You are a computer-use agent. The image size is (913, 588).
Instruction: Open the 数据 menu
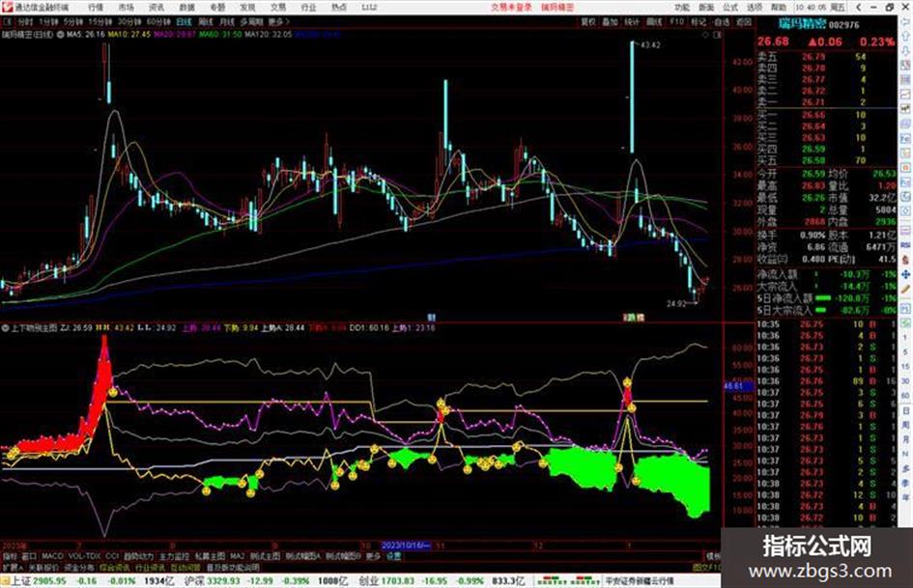coord(186,8)
